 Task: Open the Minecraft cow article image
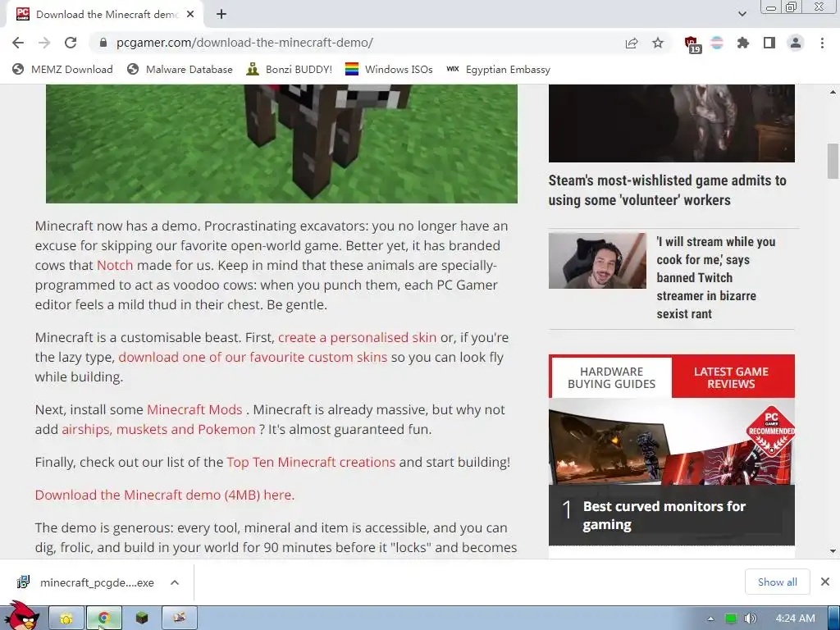282,144
